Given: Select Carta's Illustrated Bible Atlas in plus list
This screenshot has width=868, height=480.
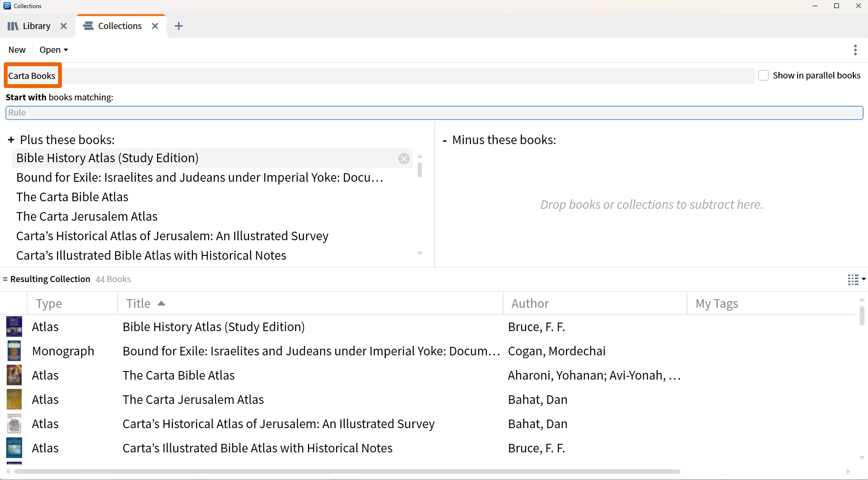Looking at the screenshot, I should [151, 256].
